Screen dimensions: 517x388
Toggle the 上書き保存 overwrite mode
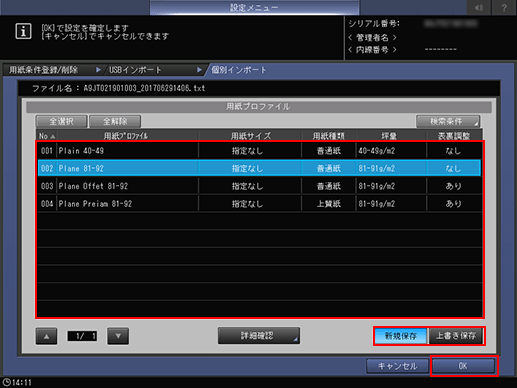click(x=456, y=336)
